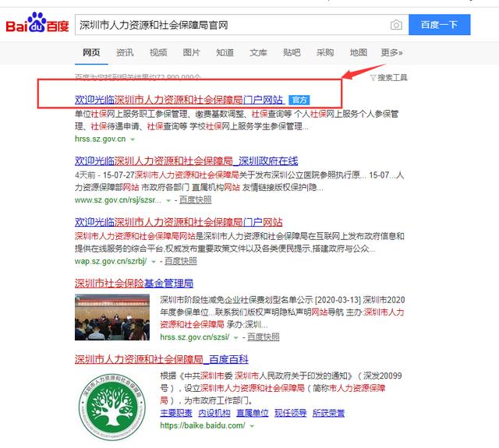The width and height of the screenshot is (499, 448).
Task: Click the Baidu logo
Action: point(37,23)
